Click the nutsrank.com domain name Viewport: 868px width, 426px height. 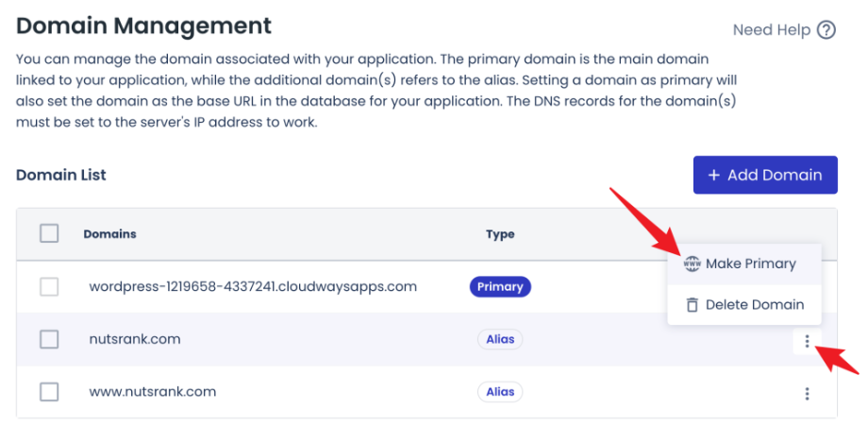coord(135,339)
